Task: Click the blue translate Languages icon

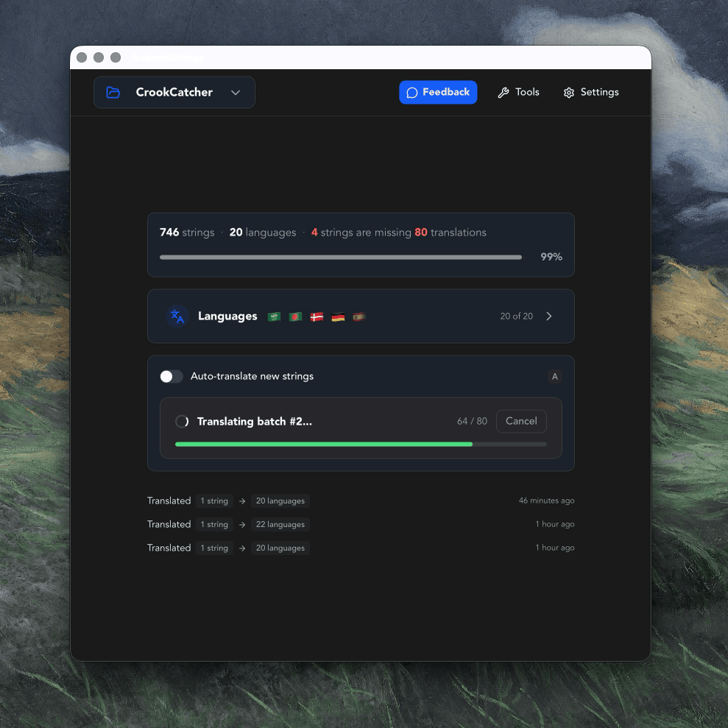Action: pos(176,316)
